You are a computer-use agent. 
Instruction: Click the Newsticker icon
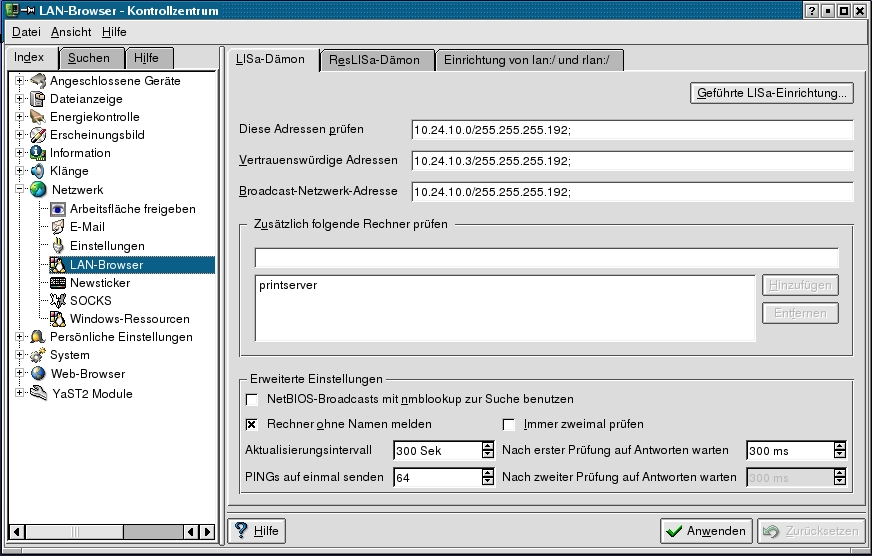coord(58,282)
